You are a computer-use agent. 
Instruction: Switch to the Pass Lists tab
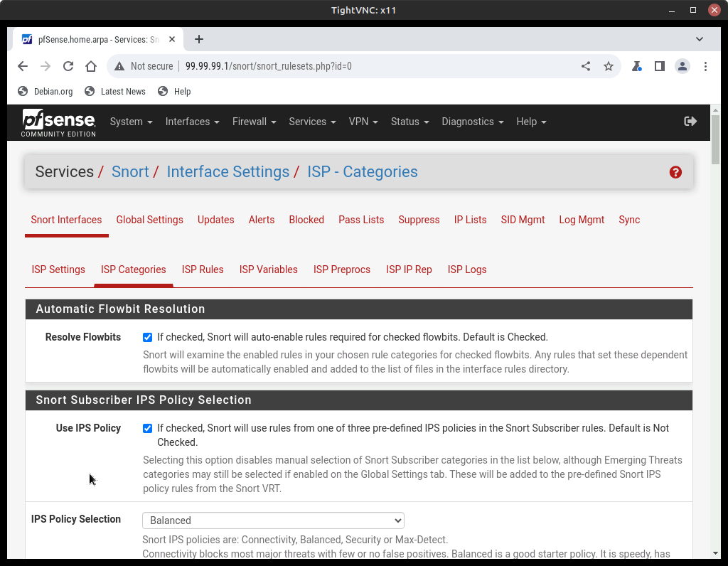coord(361,220)
